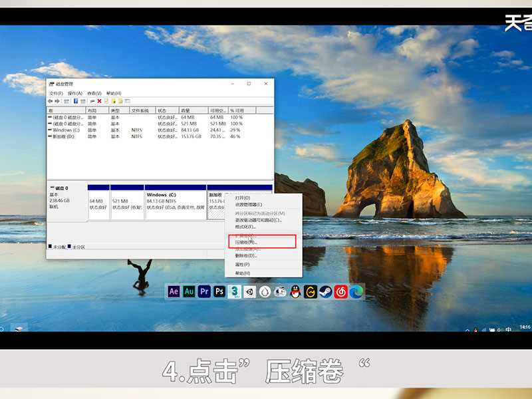This screenshot has width=532, height=399.
Task: Click the 容量 column header
Action: click(x=188, y=110)
